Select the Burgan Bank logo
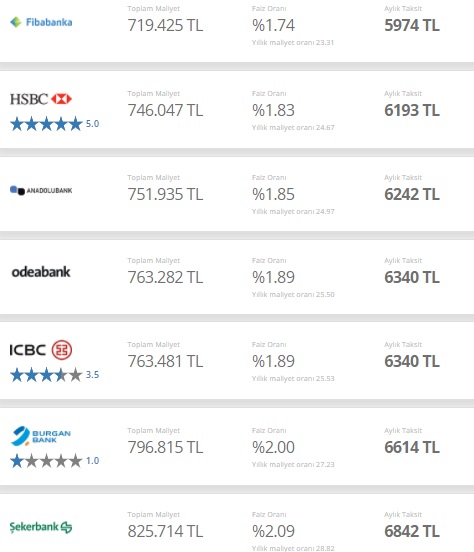This screenshot has width=474, height=552. click(41, 436)
